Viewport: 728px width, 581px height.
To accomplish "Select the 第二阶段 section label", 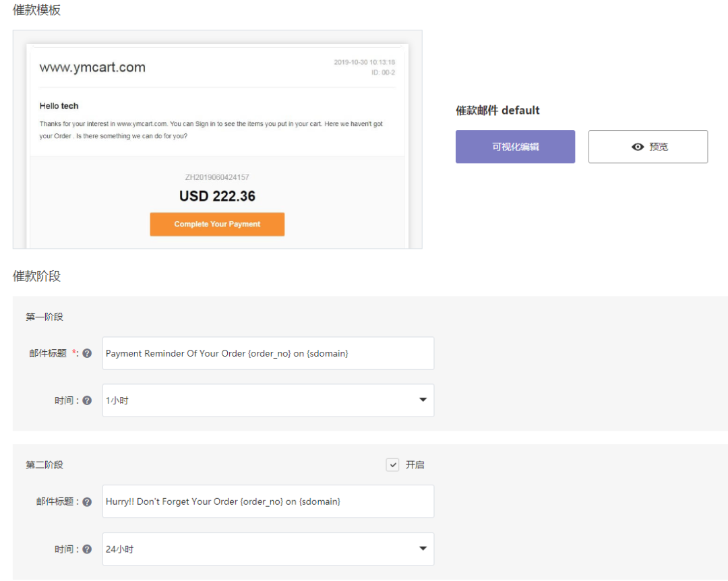I will pyautogui.click(x=44, y=465).
